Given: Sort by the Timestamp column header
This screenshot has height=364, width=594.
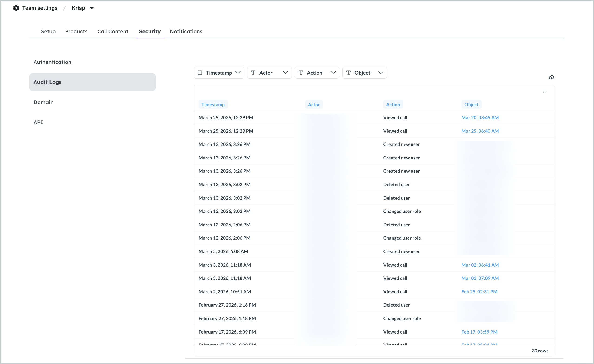Looking at the screenshot, I should click(213, 104).
